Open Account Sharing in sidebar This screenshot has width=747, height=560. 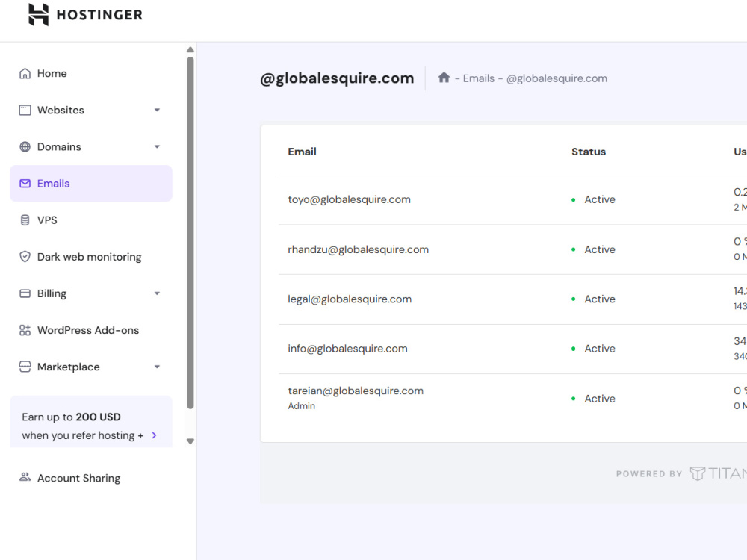coord(91,478)
